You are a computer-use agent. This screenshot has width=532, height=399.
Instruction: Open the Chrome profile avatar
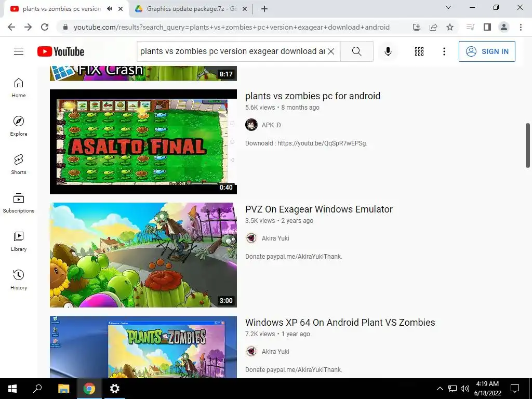click(x=504, y=27)
